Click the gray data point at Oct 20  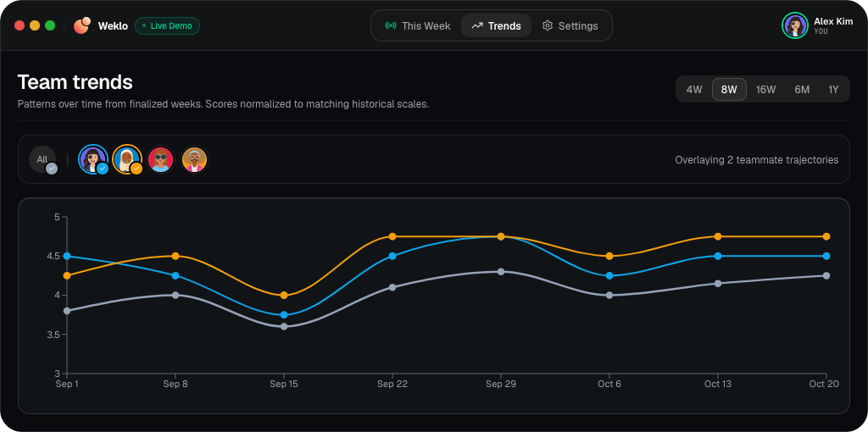point(826,275)
